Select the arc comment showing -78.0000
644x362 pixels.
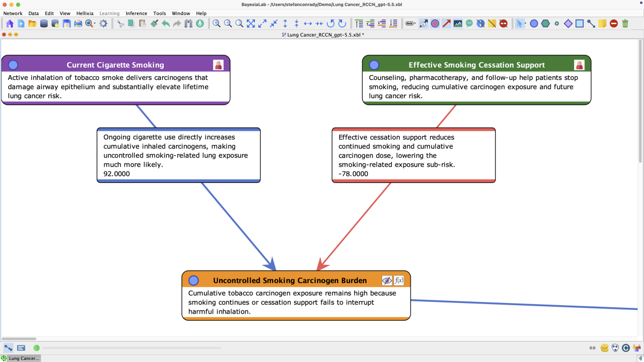click(414, 156)
